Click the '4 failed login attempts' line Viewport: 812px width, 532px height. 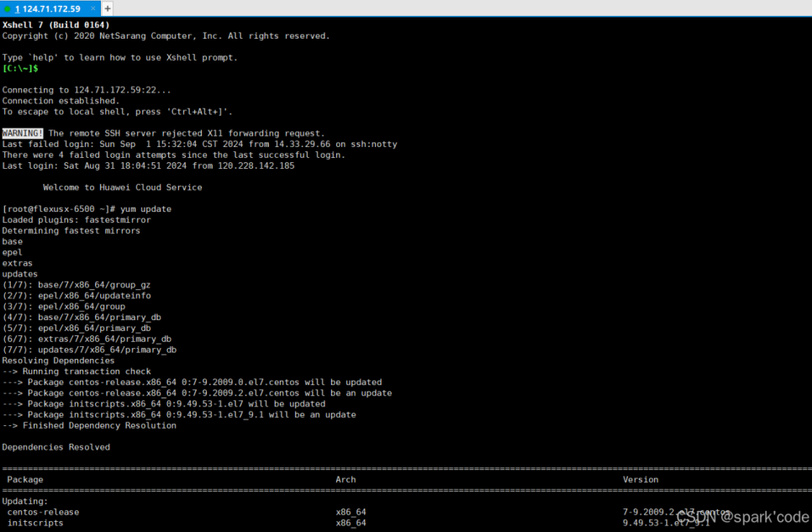[173, 155]
